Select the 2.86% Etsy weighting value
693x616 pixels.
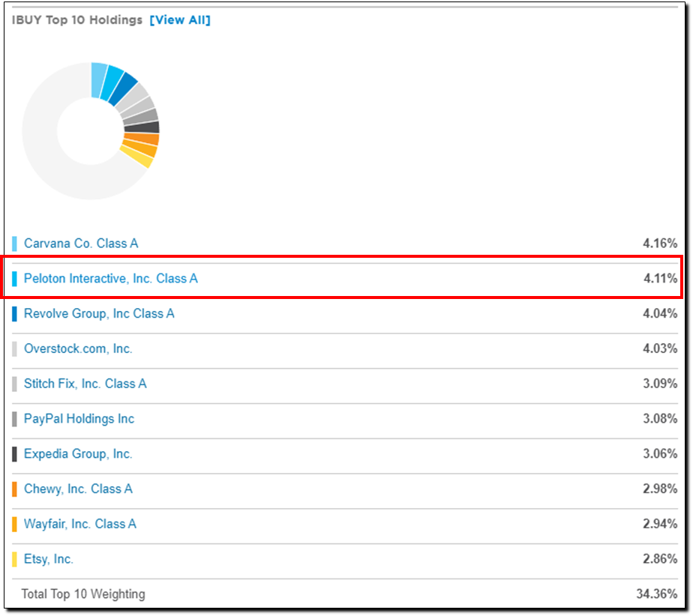(660, 559)
